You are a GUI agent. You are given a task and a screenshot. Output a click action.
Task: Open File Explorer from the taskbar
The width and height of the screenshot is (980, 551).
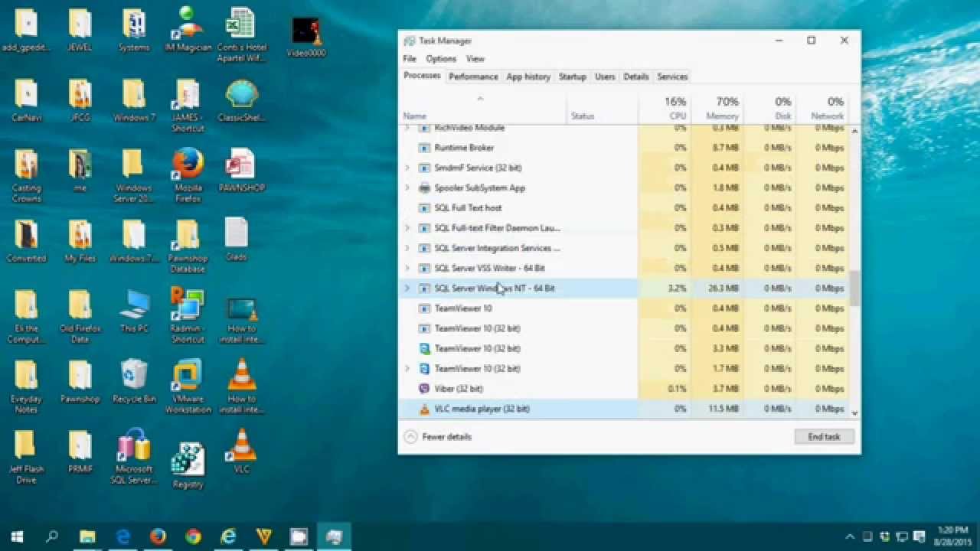tap(87, 537)
